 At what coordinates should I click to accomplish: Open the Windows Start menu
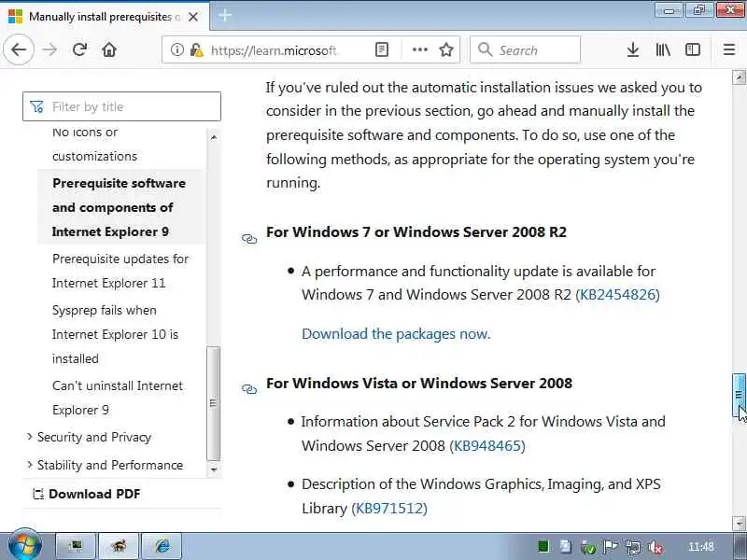coord(25,544)
